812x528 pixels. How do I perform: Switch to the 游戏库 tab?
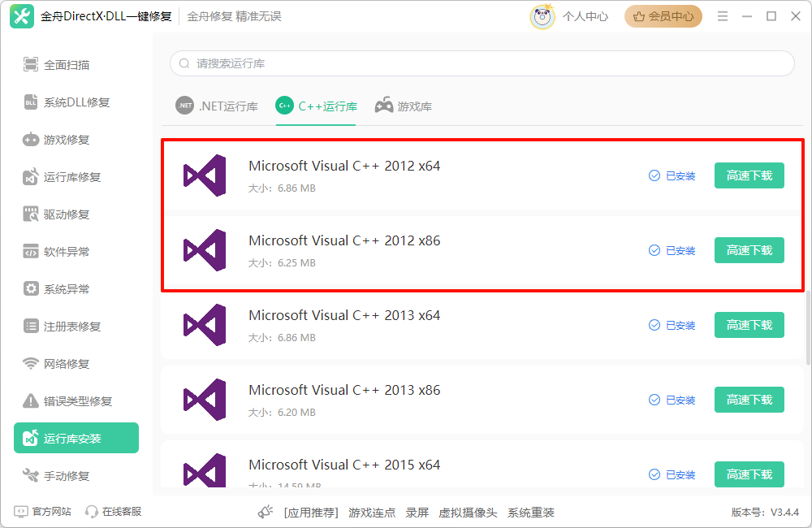pyautogui.click(x=404, y=106)
